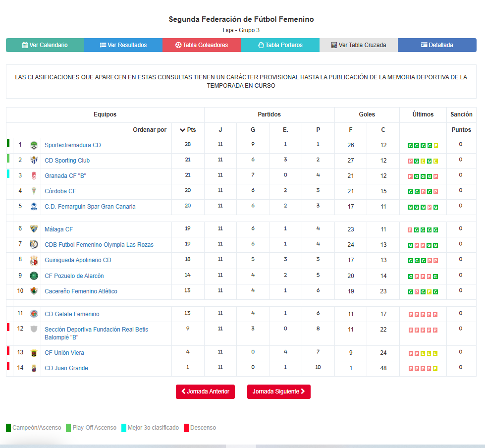
Task: Click the Granada CF "B" crest icon
Action: pos(34,176)
